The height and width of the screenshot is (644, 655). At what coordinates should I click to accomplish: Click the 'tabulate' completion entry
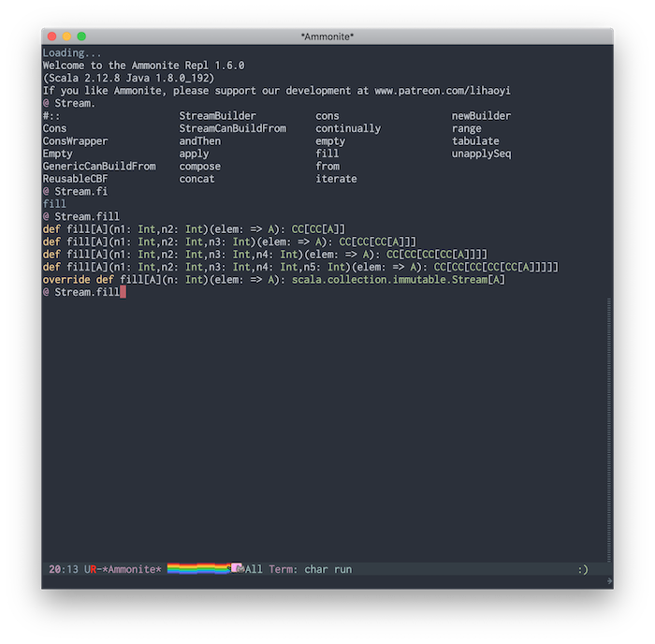[x=475, y=140]
